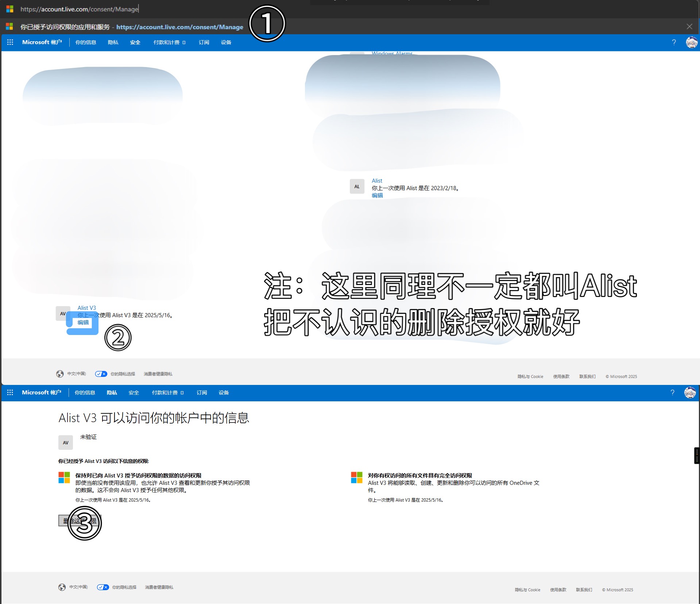Screen dimensions: 700x604
Task: Click the 删除这些权限 button
Action: tap(80, 521)
